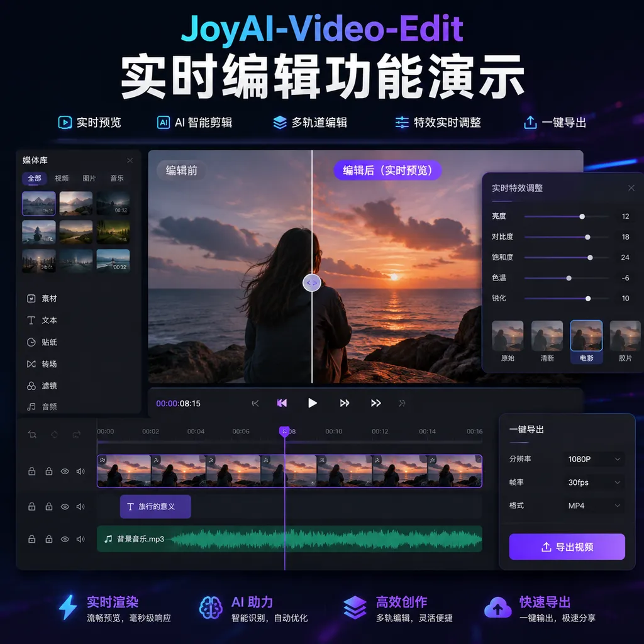
Task: Click the purple rewind button
Action: point(282,403)
